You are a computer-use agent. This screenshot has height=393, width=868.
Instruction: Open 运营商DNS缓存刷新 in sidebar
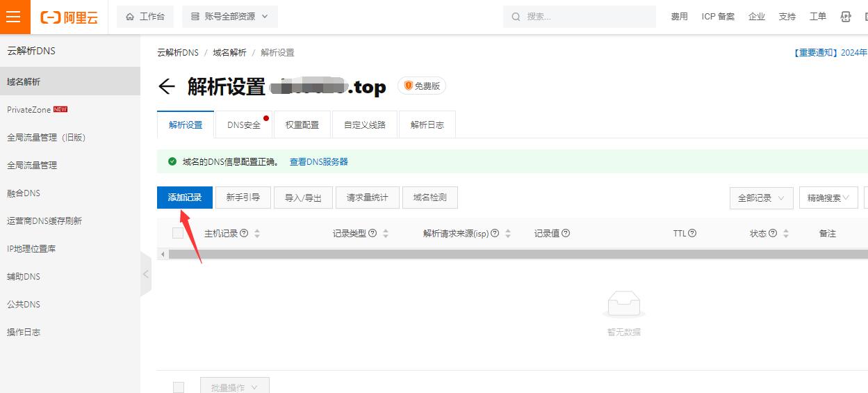(x=70, y=220)
